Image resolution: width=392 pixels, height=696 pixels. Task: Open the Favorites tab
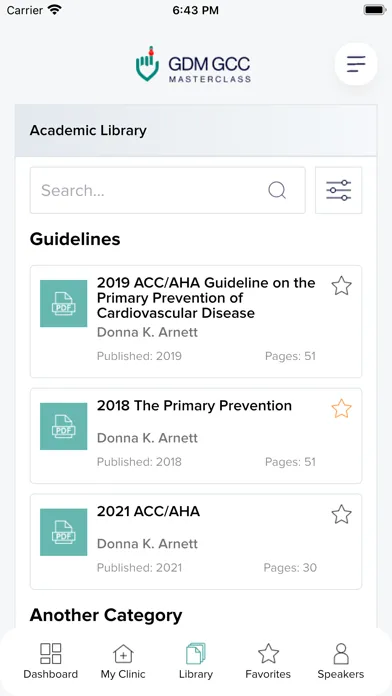click(x=268, y=661)
